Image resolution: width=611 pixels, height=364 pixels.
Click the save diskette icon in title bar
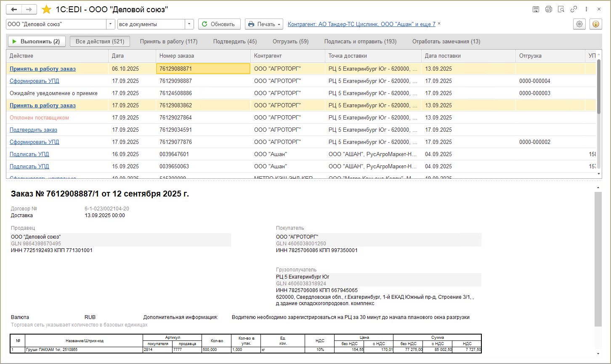coord(536,9)
